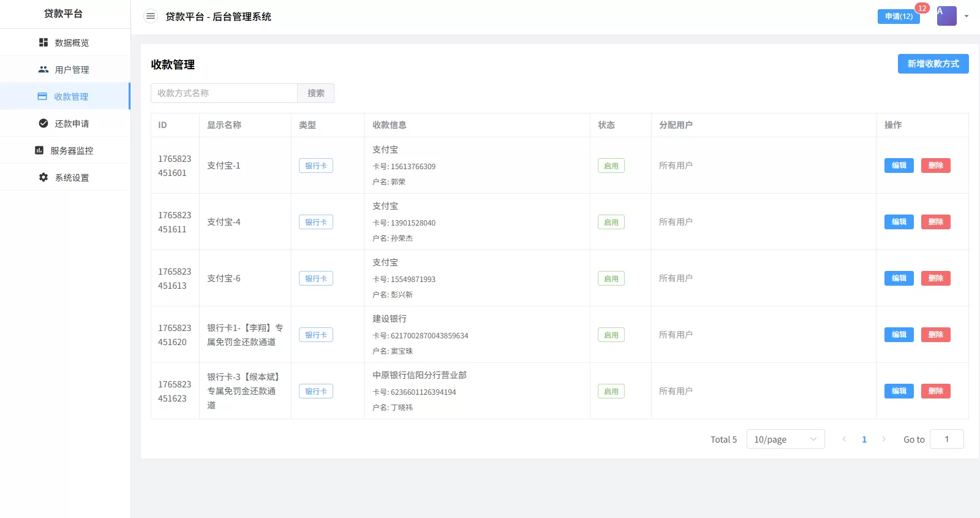
Task: Click the 收款管理 card icon
Action: (x=42, y=96)
